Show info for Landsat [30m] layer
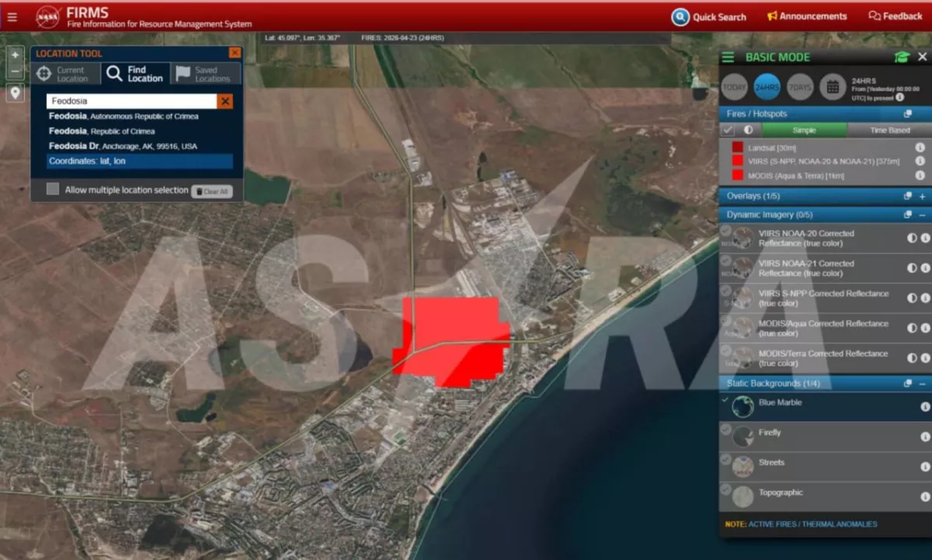Image resolution: width=932 pixels, height=560 pixels. coord(920,148)
